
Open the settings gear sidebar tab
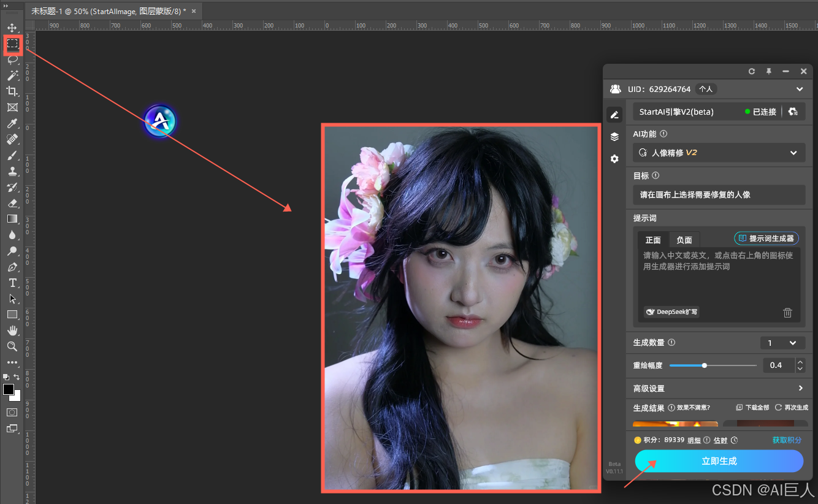(614, 159)
